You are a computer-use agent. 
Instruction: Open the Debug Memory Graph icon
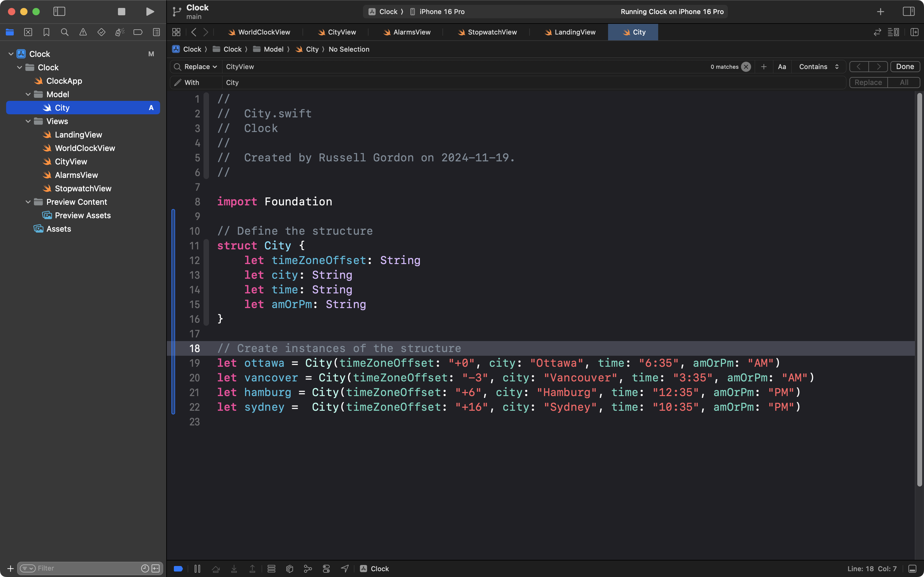tap(308, 569)
